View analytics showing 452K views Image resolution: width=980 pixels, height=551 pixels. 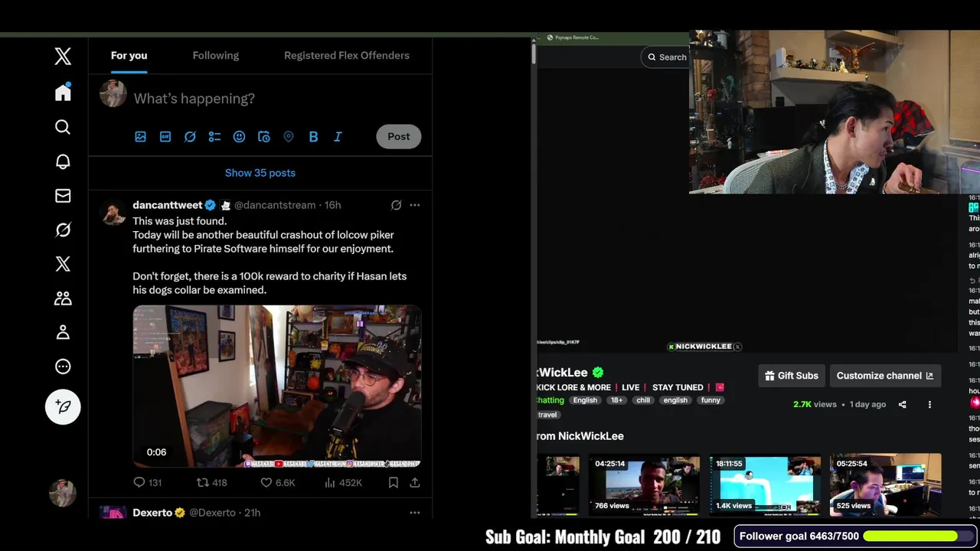click(x=343, y=483)
